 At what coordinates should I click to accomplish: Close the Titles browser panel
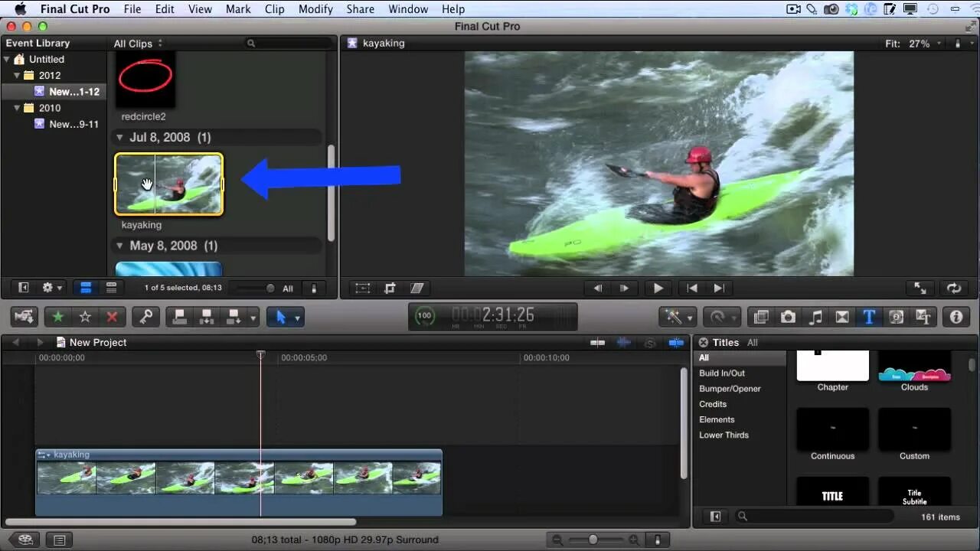(704, 343)
